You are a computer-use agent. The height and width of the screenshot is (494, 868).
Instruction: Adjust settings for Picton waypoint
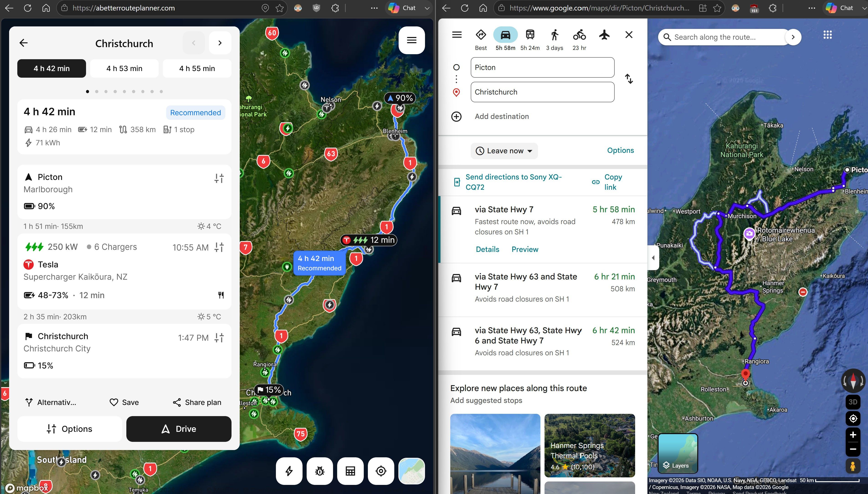coord(219,178)
